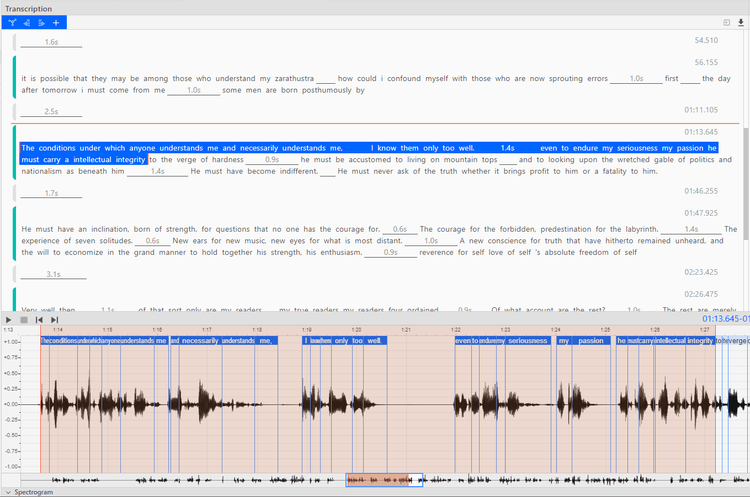The width and height of the screenshot is (750, 497).
Task: Click the word 'predestination' in the transcript
Action: 566,229
